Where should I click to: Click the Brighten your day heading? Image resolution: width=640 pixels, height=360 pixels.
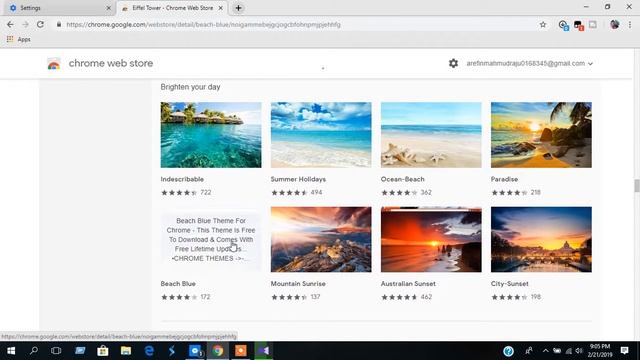(x=190, y=87)
